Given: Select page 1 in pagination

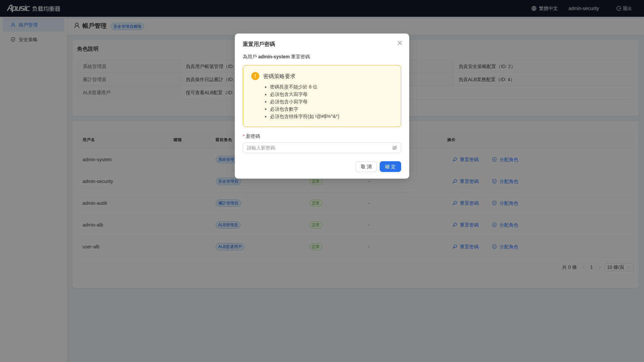Looking at the screenshot, I should tap(592, 267).
